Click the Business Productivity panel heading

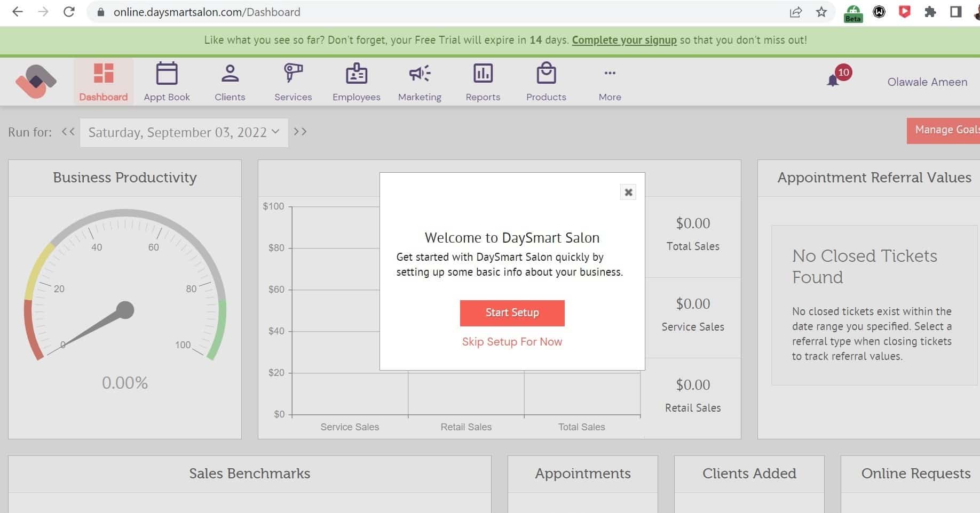[x=125, y=178]
